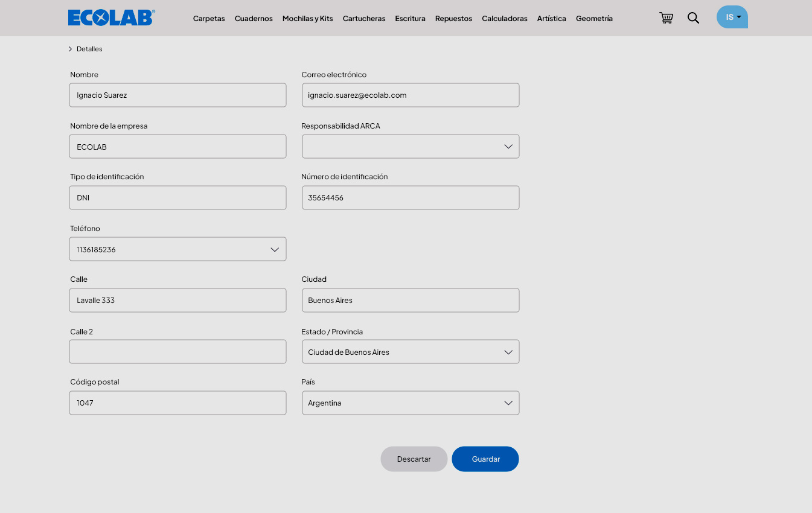Open the Calculadoras category

pos(505,19)
